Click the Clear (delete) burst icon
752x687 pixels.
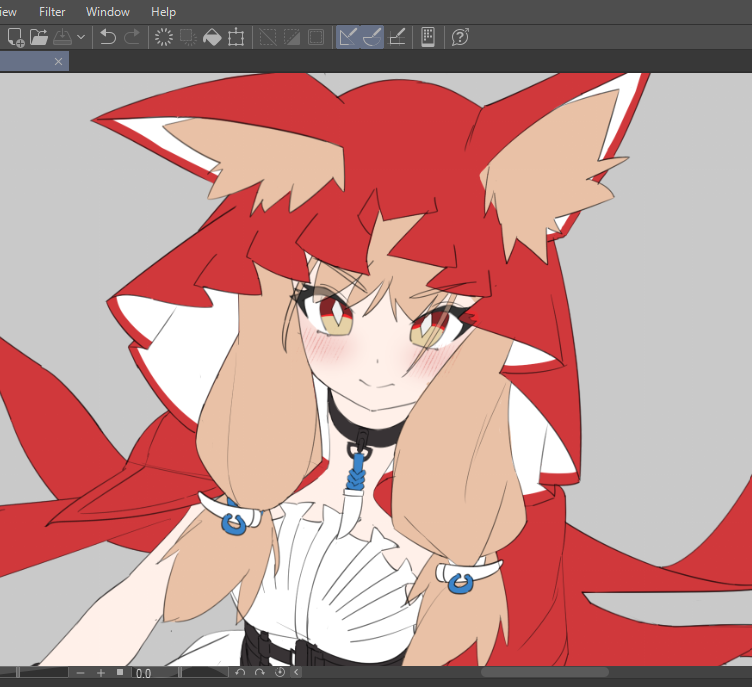click(x=164, y=37)
